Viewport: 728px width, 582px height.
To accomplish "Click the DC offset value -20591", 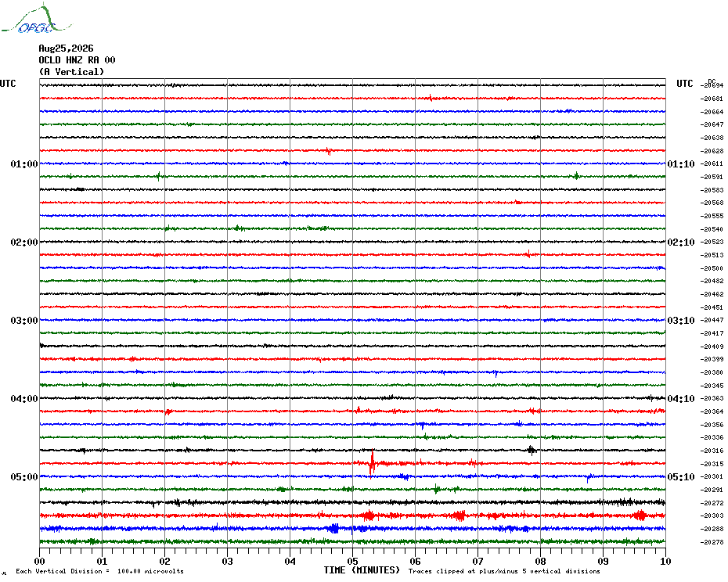I will [x=712, y=178].
